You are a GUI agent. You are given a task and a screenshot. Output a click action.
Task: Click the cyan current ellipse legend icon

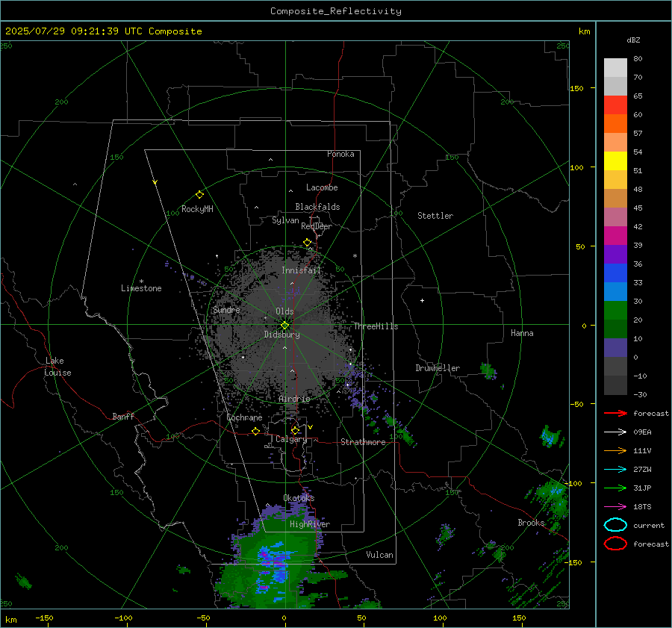(615, 525)
